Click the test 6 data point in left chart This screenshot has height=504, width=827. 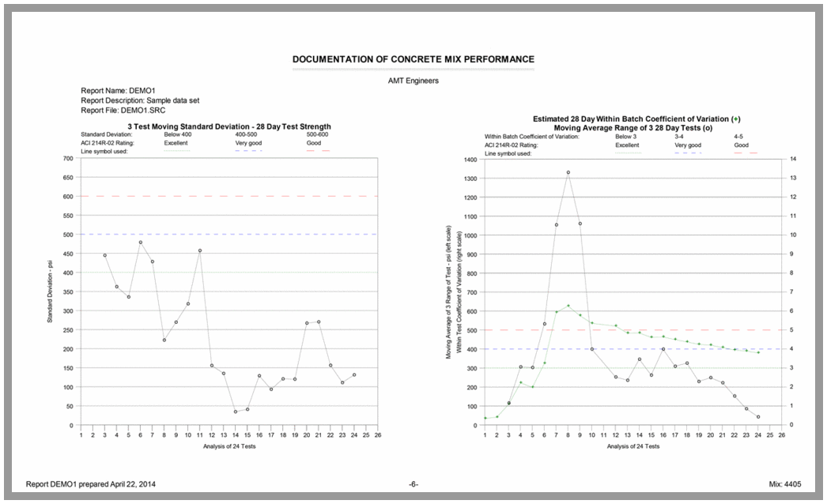(x=141, y=243)
